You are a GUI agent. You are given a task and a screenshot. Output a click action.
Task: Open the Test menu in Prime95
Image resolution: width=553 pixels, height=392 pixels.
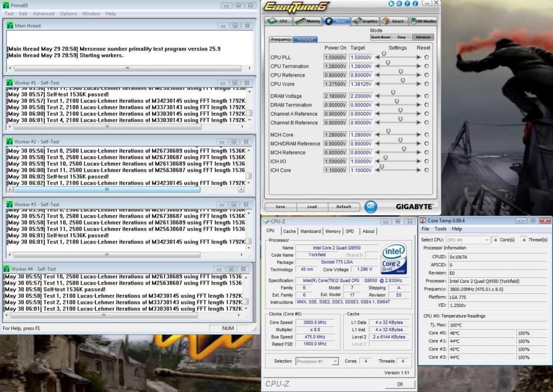click(x=9, y=14)
